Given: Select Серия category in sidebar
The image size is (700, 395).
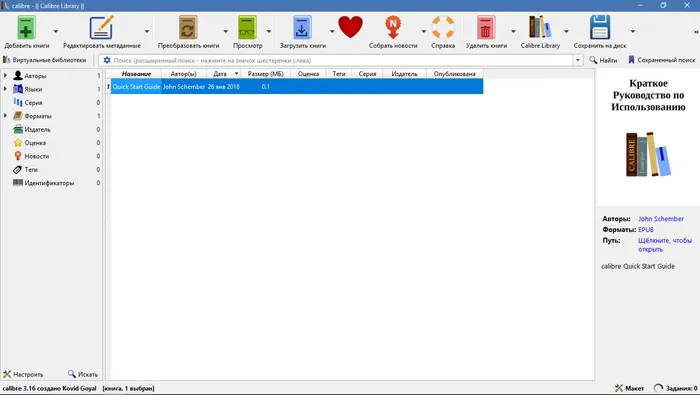Looking at the screenshot, I should pos(33,103).
